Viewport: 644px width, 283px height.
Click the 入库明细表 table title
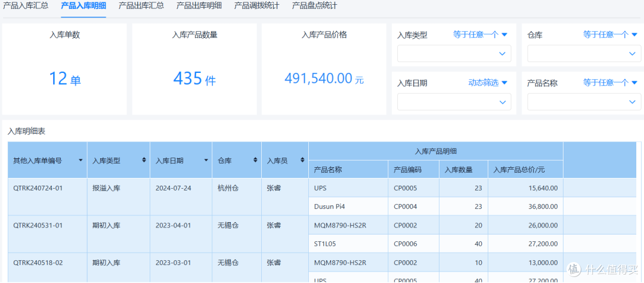(x=26, y=131)
